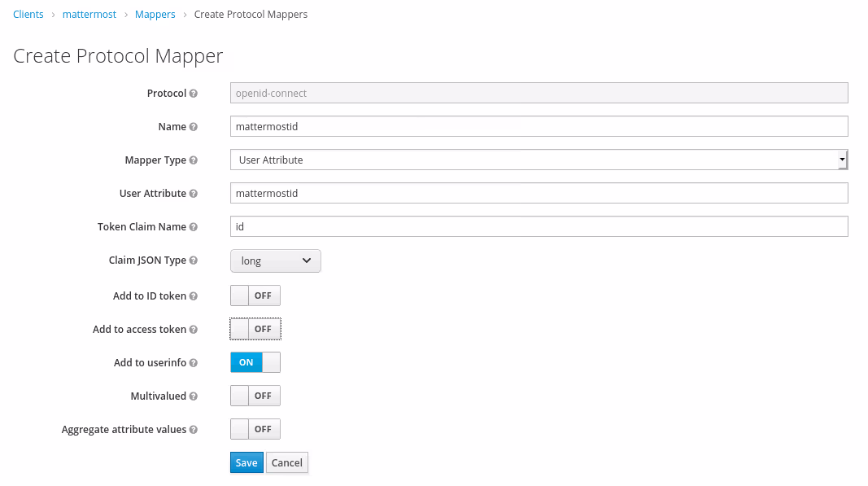868x486 pixels.
Task: Click help icon beside Add to userinfo
Action: 194,363
